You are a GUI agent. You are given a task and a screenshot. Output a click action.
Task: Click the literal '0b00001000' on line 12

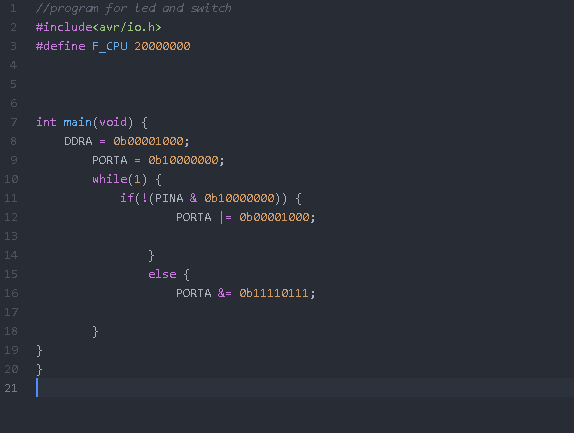pos(275,217)
